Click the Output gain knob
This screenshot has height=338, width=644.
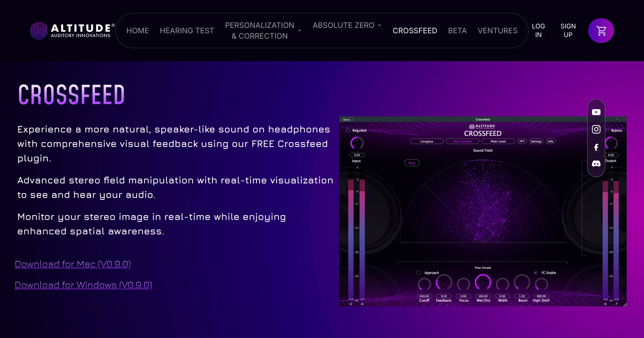pos(611,143)
